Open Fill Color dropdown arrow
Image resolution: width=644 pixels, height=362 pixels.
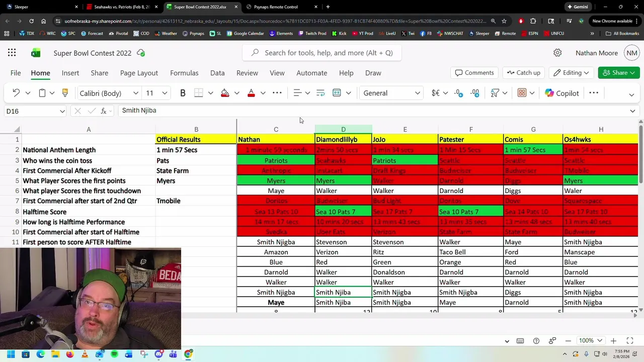236,93
